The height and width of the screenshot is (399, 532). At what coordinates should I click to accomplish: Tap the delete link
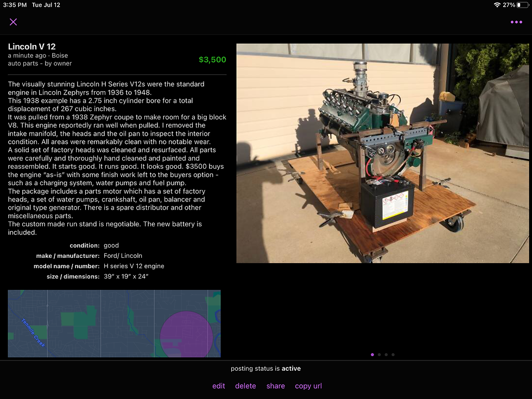[245, 386]
